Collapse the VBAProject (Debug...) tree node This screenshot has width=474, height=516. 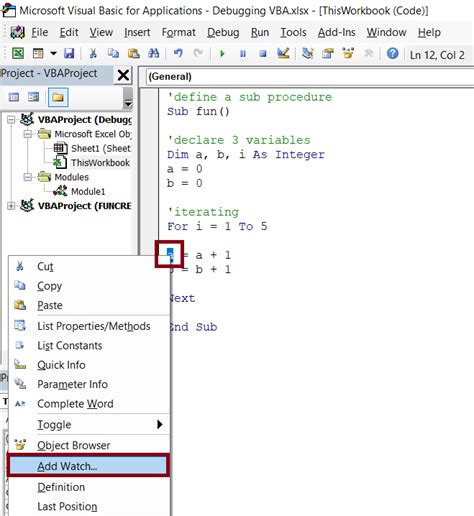pos(11,119)
